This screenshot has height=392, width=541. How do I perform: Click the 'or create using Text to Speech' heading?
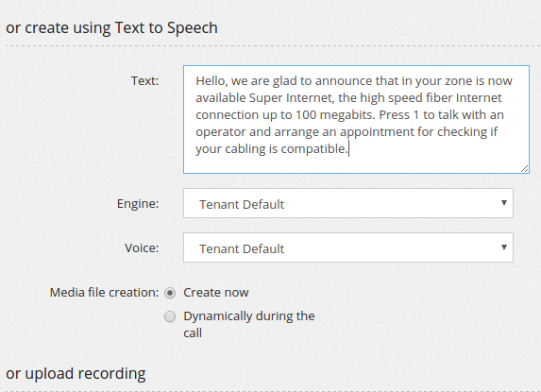(x=111, y=28)
